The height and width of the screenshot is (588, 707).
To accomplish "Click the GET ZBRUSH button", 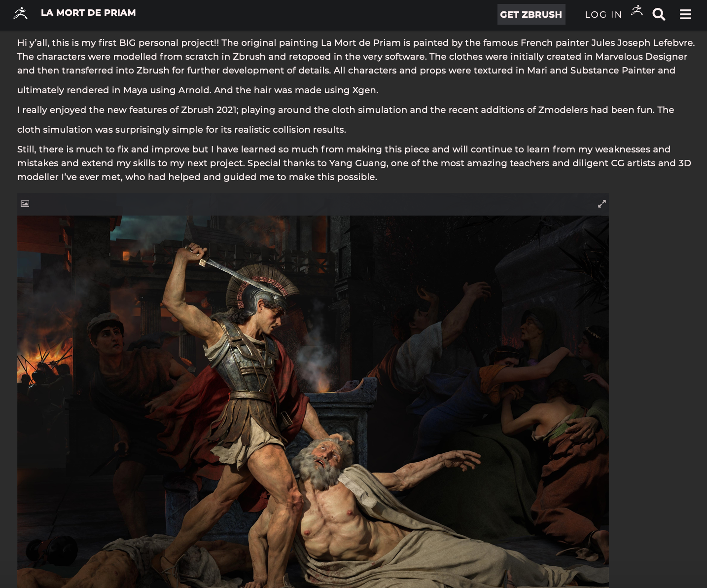I will click(531, 14).
